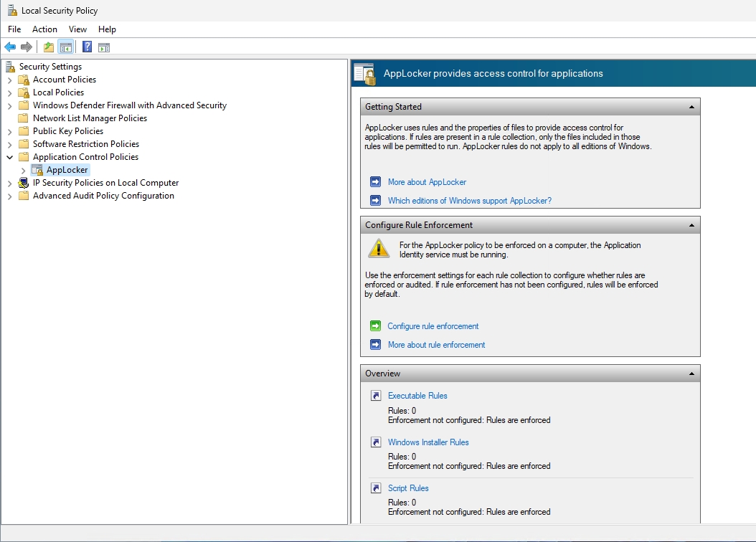Open Which editions of Windows support AppLocker

pyautogui.click(x=469, y=200)
